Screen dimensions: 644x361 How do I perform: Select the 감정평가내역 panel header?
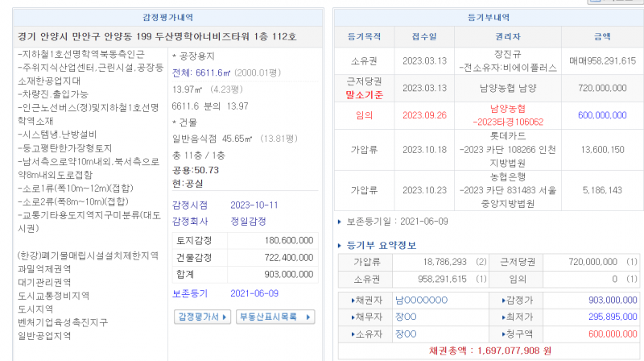tap(167, 17)
